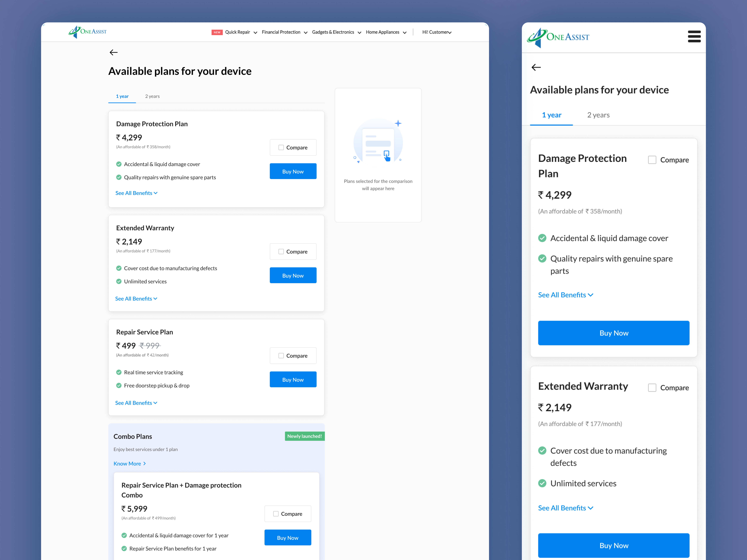Switch to the 2 years tab on desktop
747x560 pixels.
152,96
